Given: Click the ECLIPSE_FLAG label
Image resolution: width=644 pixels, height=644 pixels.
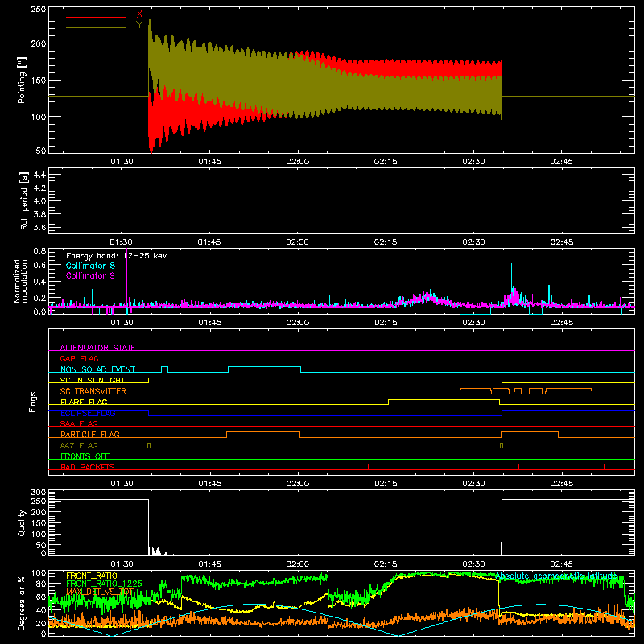Looking at the screenshot, I should pos(88,413).
